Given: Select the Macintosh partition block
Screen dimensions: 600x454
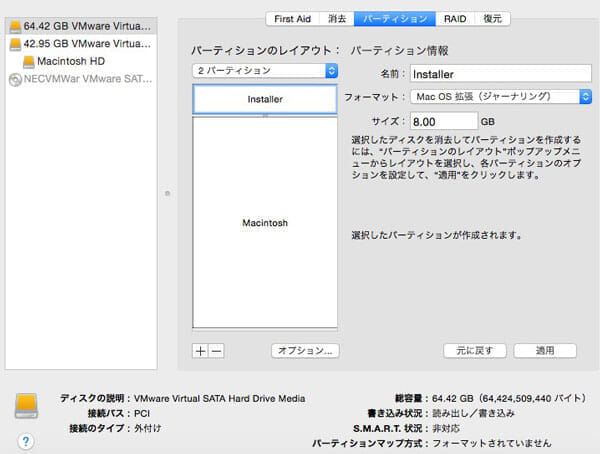Looking at the screenshot, I should [265, 223].
